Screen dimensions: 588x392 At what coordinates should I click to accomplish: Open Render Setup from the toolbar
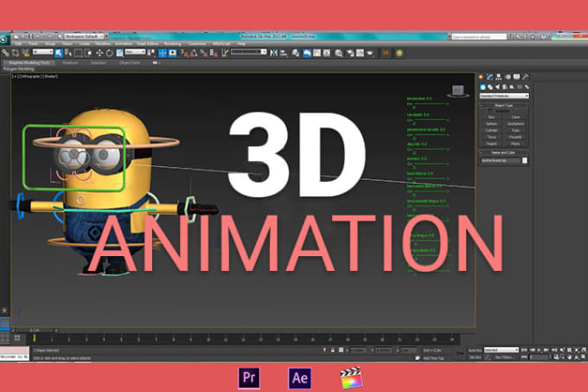[350, 54]
